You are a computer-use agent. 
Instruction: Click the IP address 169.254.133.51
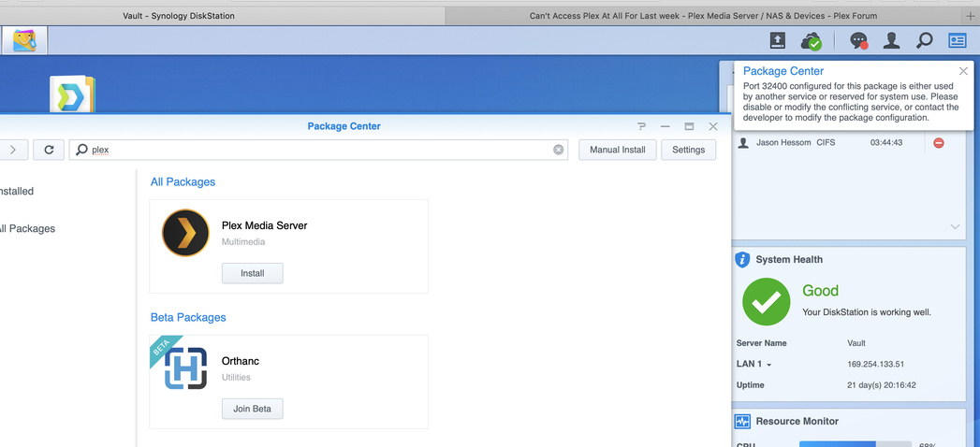click(x=875, y=365)
